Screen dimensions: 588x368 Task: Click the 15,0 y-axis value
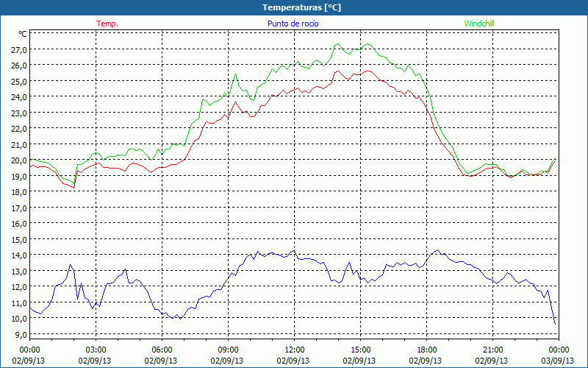[x=20, y=239]
